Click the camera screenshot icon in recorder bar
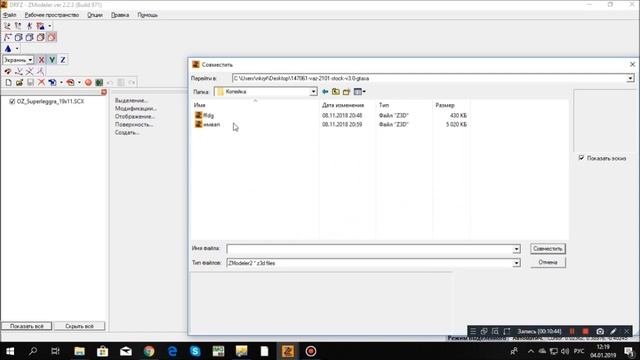The width and height of the screenshot is (640, 360). (x=600, y=331)
